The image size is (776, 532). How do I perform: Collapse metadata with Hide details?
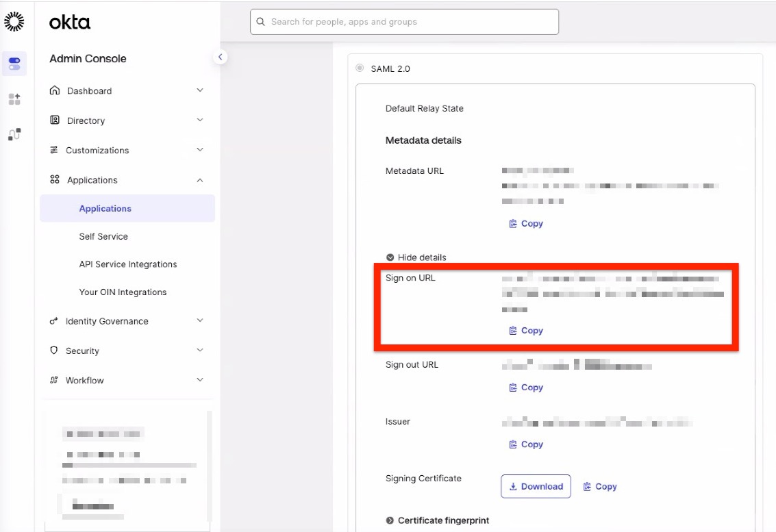(416, 257)
